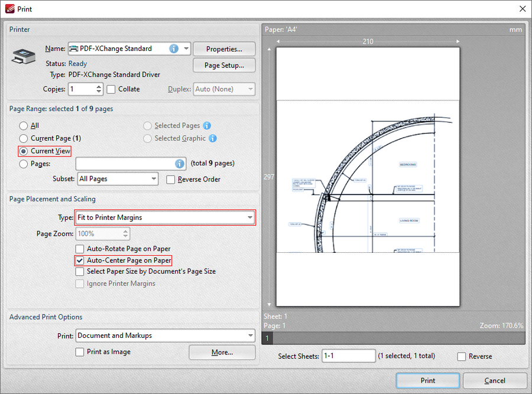Click the mm units label in the preview
The width and height of the screenshot is (532, 394).
[x=515, y=30]
